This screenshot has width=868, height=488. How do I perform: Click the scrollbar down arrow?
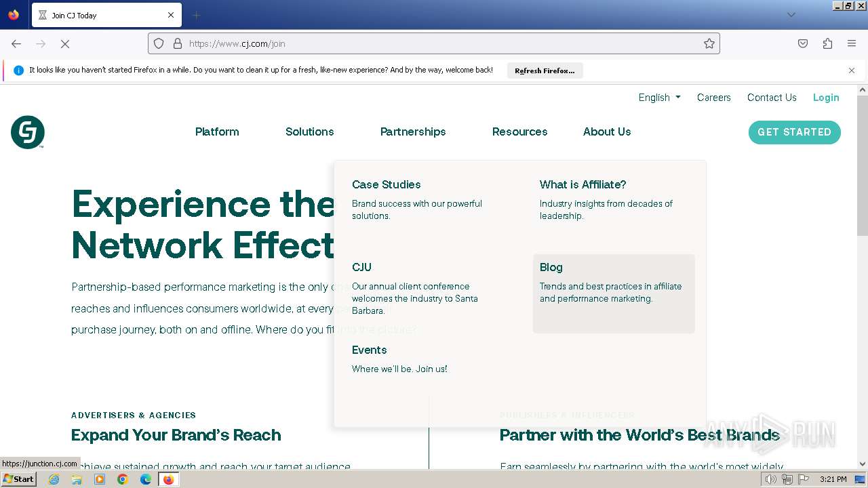pos(863,464)
